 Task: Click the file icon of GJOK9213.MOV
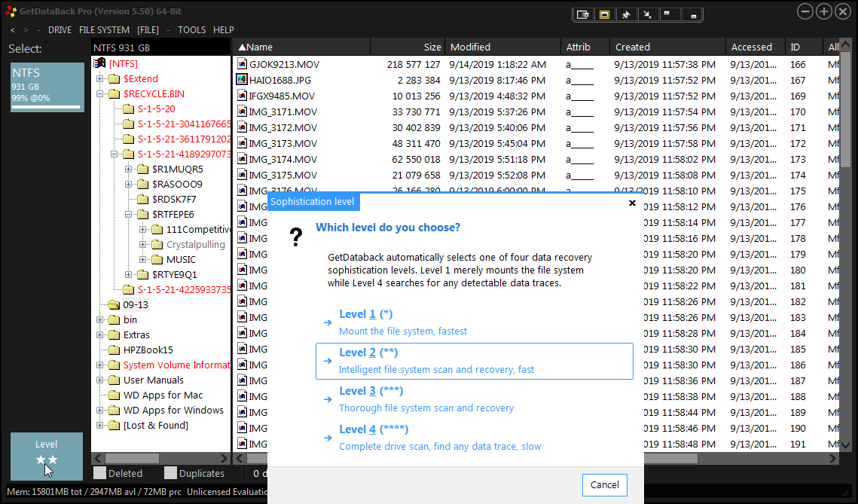(242, 64)
